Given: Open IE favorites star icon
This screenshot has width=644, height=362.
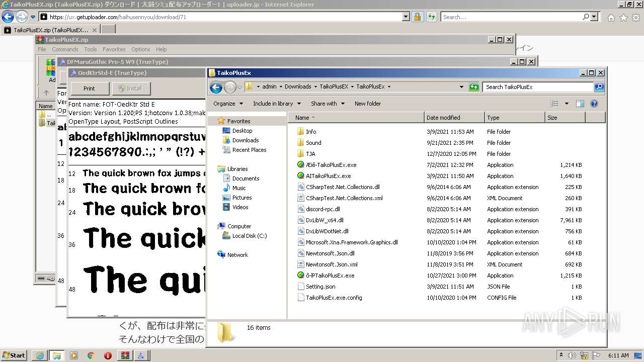Looking at the screenshot, I should tap(623, 18).
